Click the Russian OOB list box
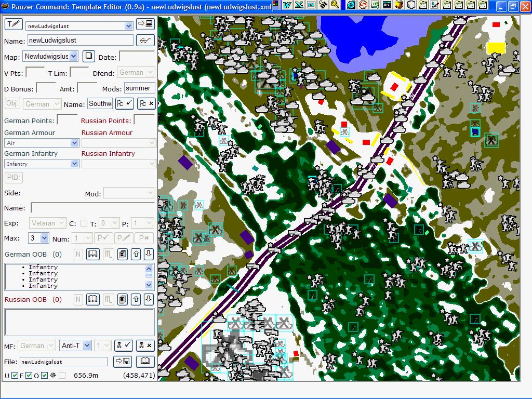The width and height of the screenshot is (532, 399). (x=79, y=322)
